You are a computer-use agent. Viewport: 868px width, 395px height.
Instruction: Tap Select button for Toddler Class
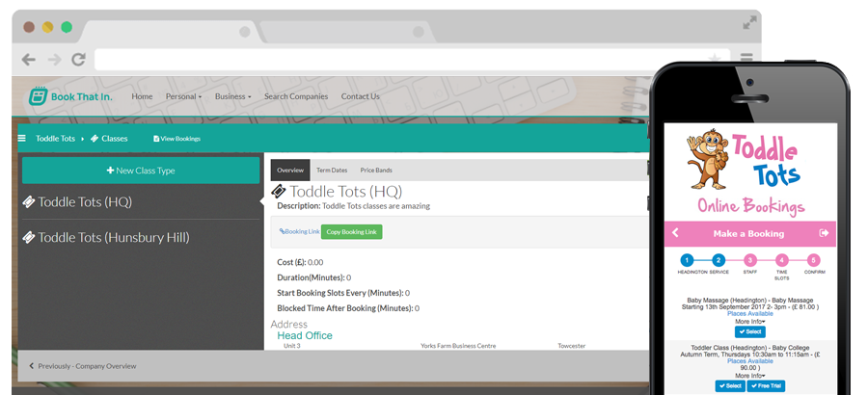(x=730, y=385)
